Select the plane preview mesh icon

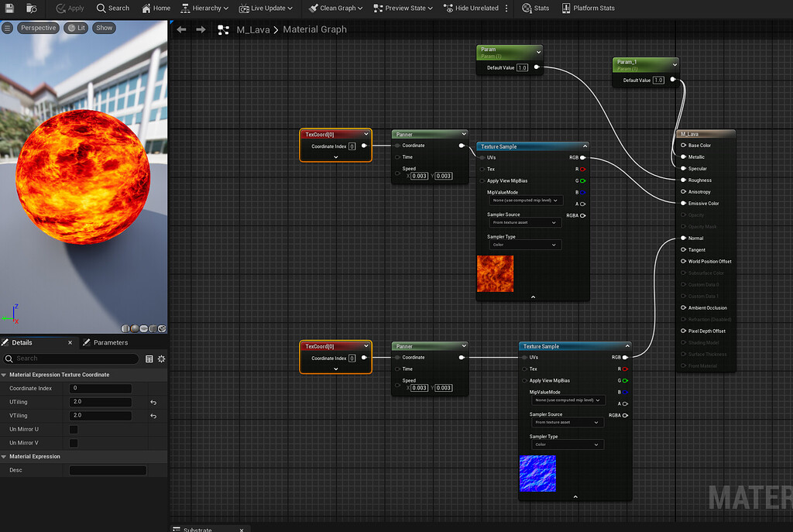click(x=144, y=329)
